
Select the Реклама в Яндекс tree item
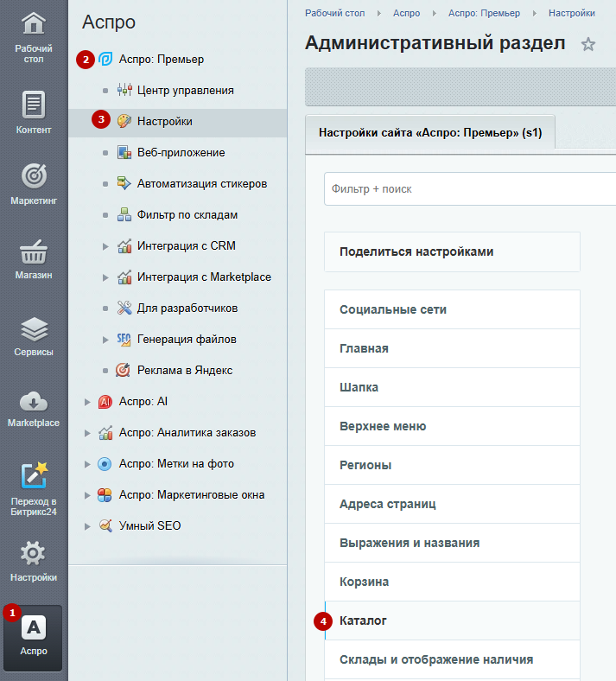point(185,371)
